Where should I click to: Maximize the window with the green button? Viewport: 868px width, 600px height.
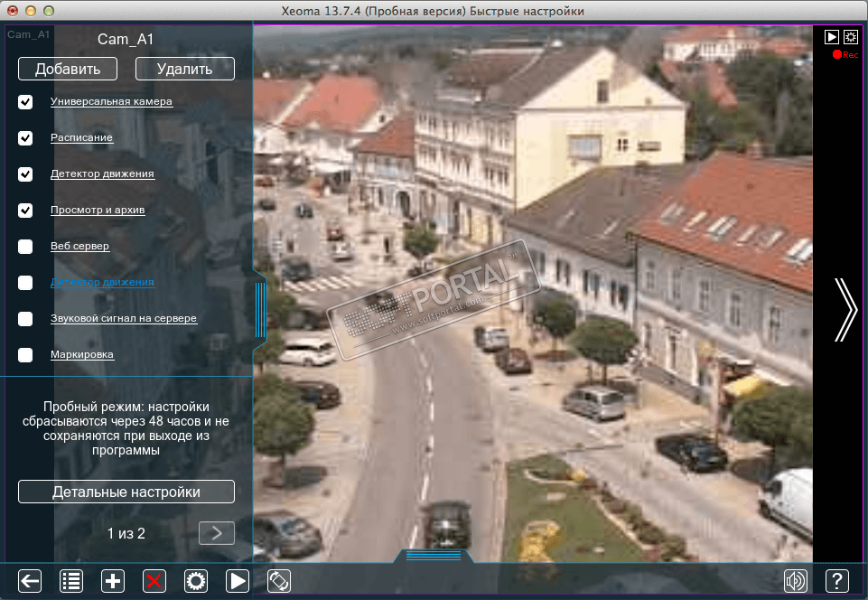click(49, 11)
